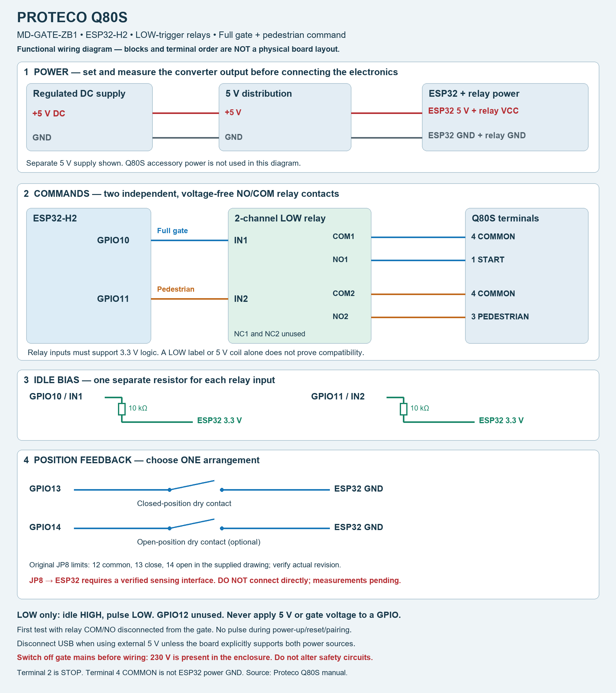Select the "LOW only: idle HIGH, pulse LOW" line

(209, 615)
